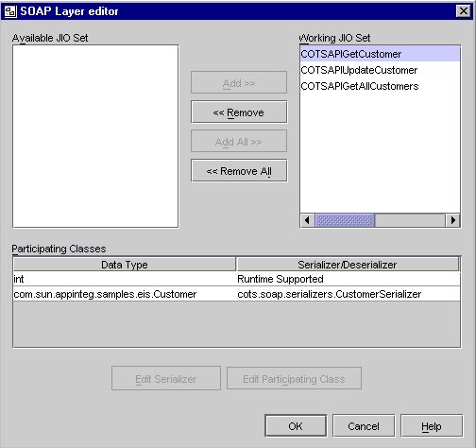The height and width of the screenshot is (448, 476).
Task: Select the Runtime Supported cell
Action: [x=348, y=279]
